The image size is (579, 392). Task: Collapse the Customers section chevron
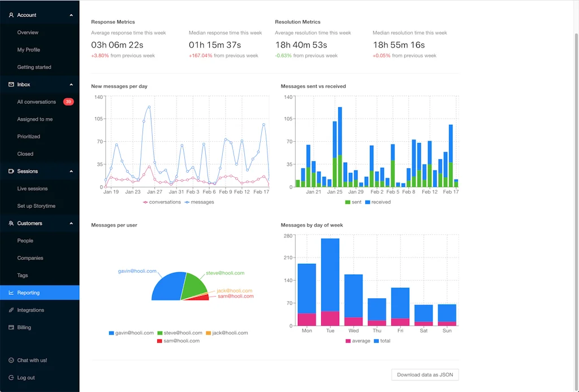tap(71, 224)
